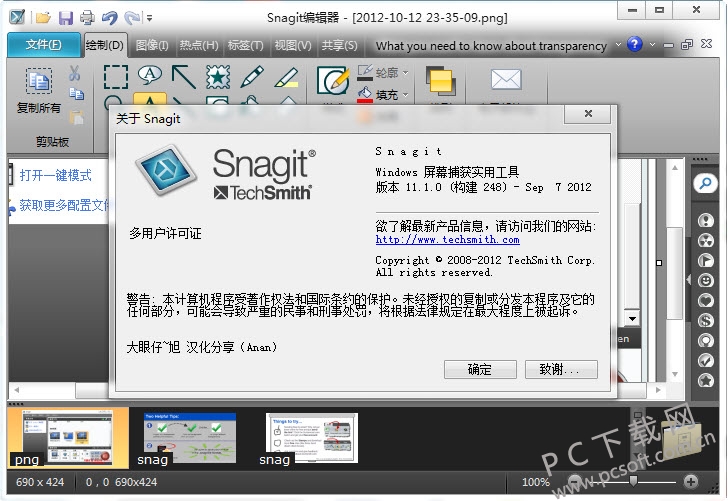Click the heart icon in right sidebar

click(x=706, y=300)
